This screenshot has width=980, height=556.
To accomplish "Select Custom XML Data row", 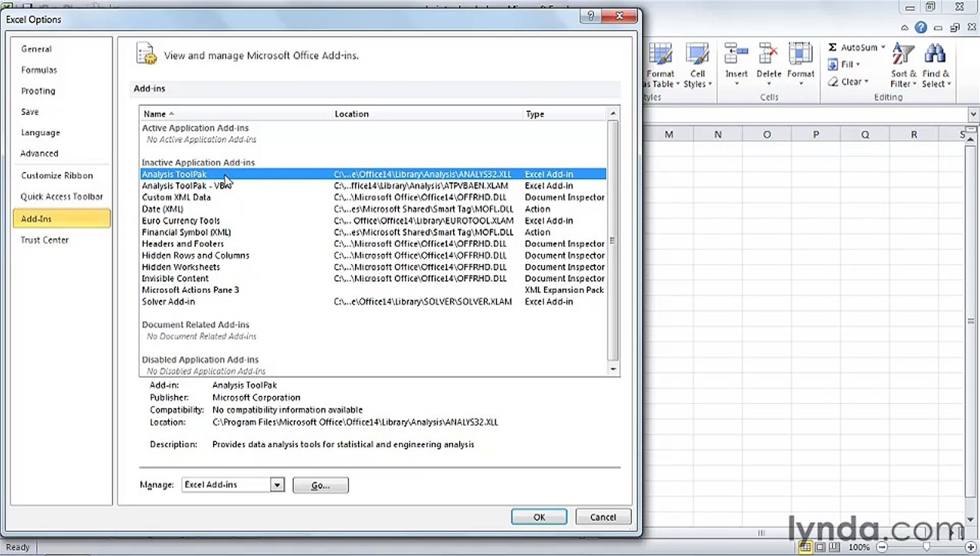I will [x=373, y=197].
